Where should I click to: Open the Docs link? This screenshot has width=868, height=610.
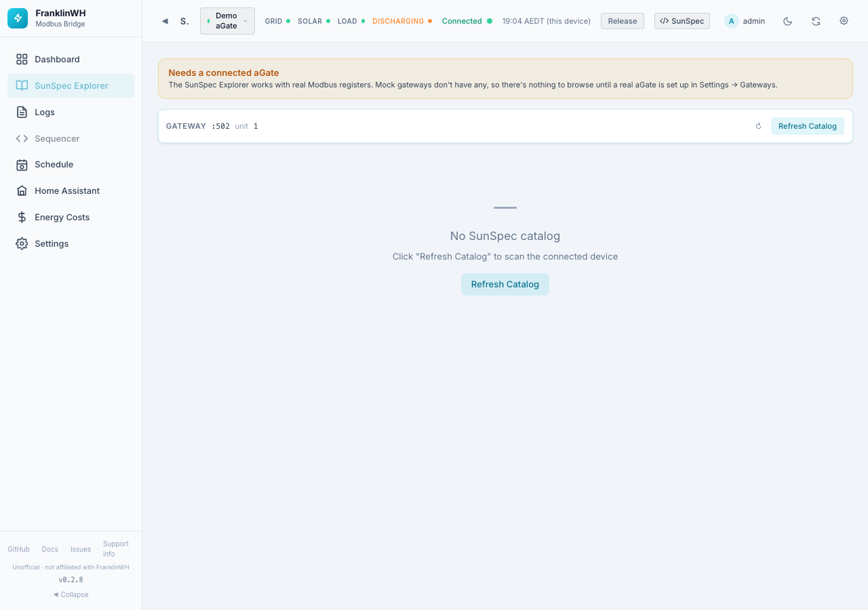50,549
